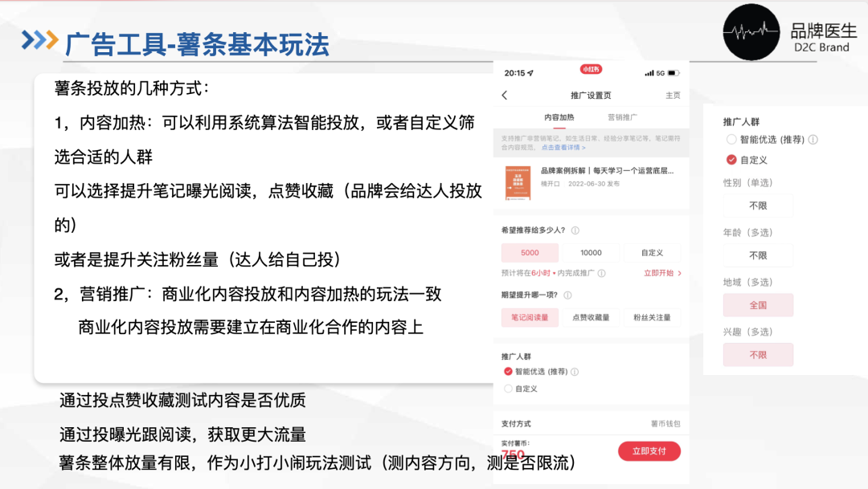The height and width of the screenshot is (489, 868).
Task: Tap info icon in right panel 智能优选
Action: [813, 140]
